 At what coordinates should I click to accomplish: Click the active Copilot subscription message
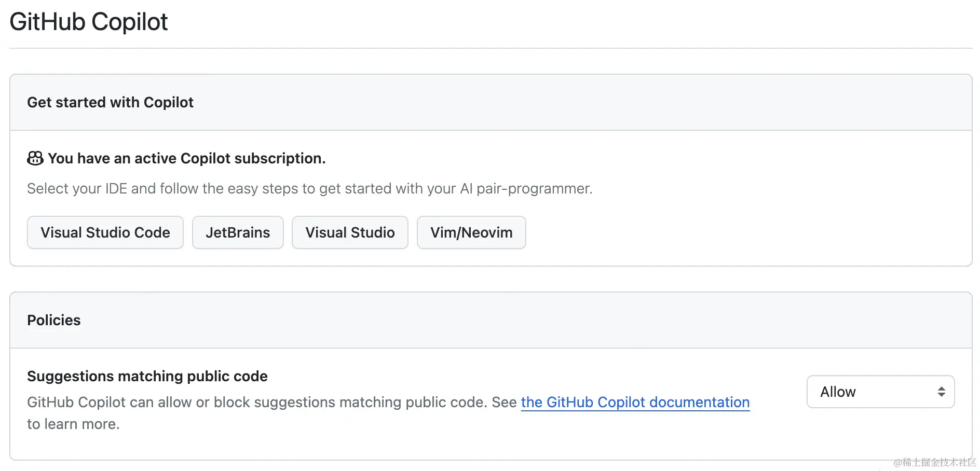point(187,158)
